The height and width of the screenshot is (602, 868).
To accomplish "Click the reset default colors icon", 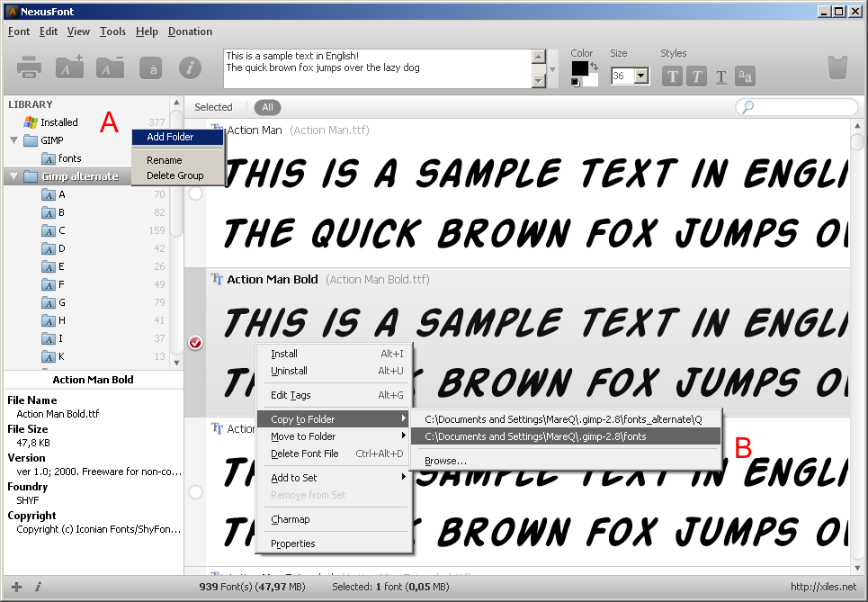I will point(576,83).
